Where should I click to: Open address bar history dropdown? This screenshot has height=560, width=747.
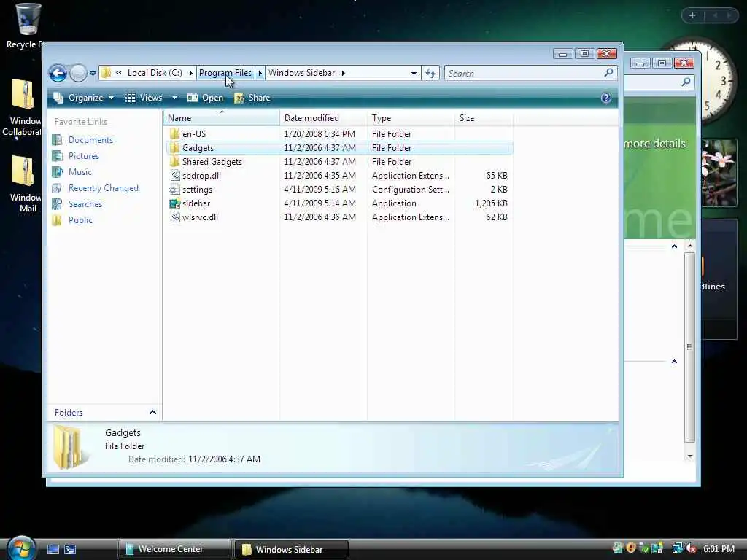(x=414, y=74)
